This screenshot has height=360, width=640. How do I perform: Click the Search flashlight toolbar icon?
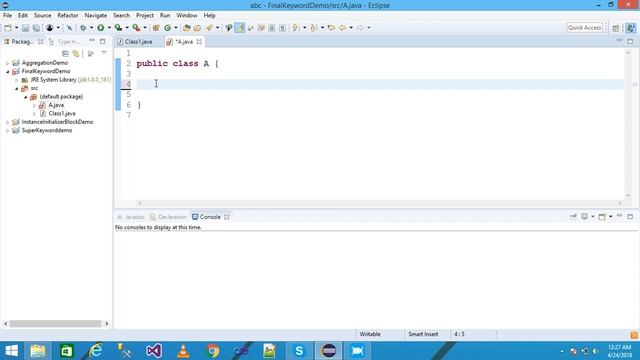point(209,28)
